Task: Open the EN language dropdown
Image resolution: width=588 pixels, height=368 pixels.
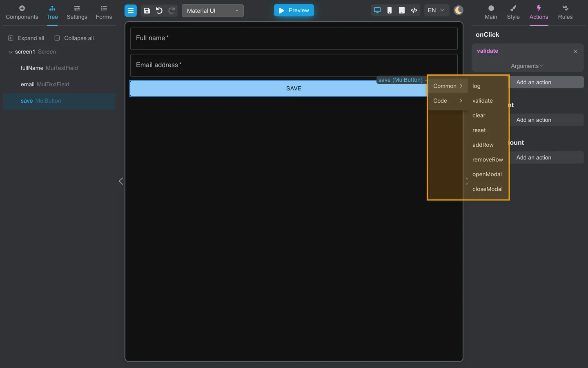Action: [x=436, y=10]
